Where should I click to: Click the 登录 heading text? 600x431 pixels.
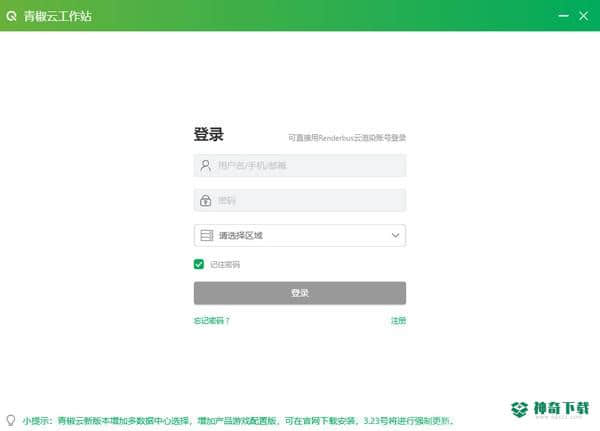(x=209, y=134)
